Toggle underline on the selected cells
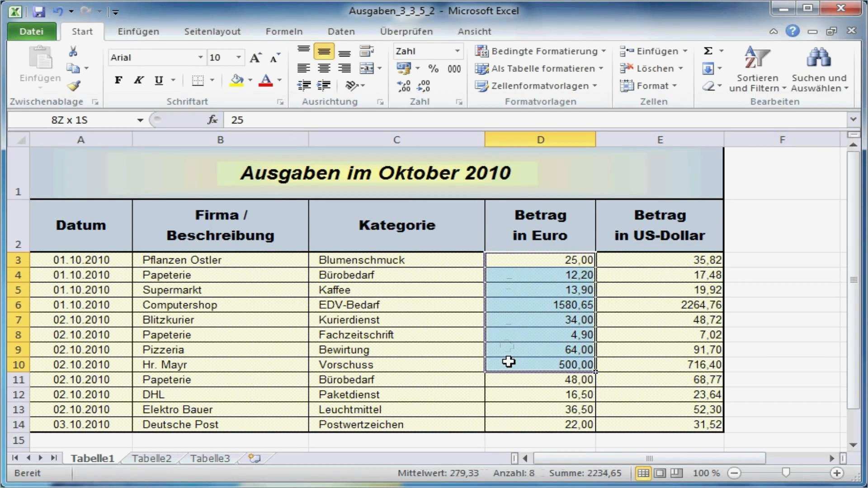 tap(158, 80)
